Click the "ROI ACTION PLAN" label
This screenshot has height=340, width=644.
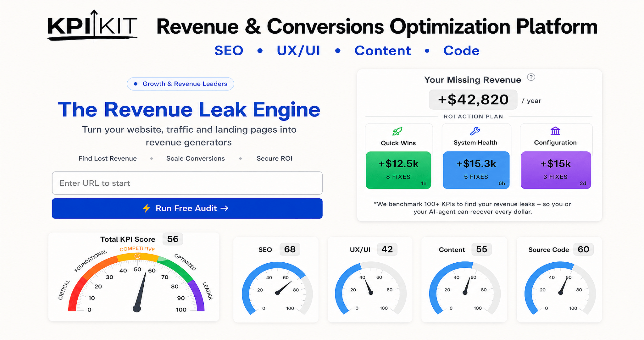[x=473, y=117]
